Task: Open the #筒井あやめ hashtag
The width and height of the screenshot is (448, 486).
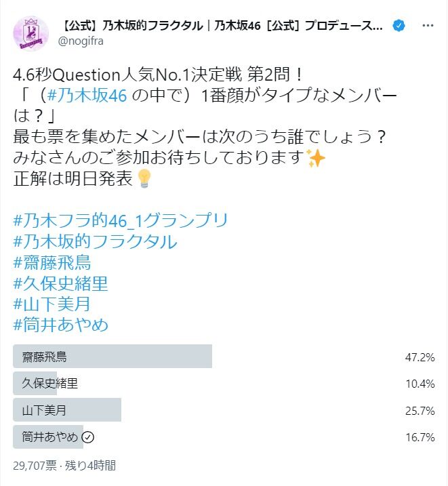Action: click(60, 325)
